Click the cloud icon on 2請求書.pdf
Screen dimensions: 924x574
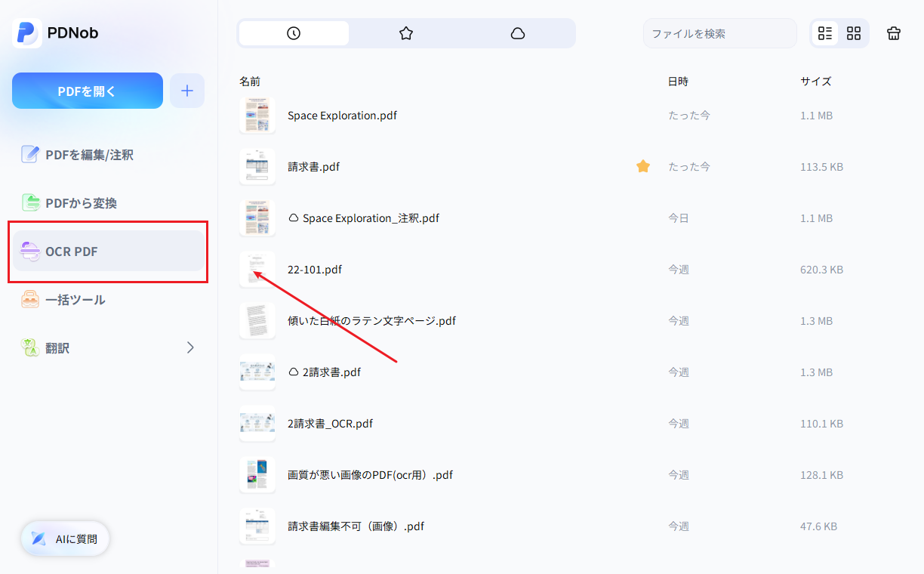click(294, 372)
